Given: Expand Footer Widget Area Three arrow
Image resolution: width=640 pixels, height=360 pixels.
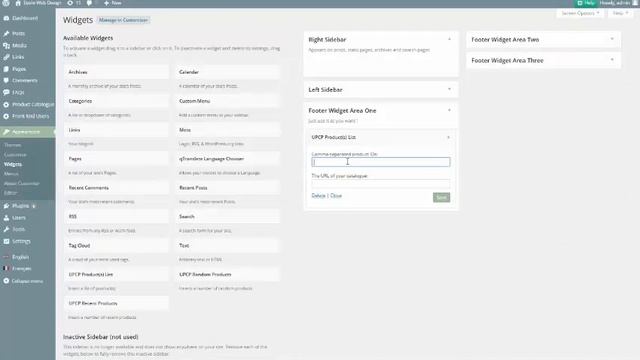Looking at the screenshot, I should (x=612, y=60).
